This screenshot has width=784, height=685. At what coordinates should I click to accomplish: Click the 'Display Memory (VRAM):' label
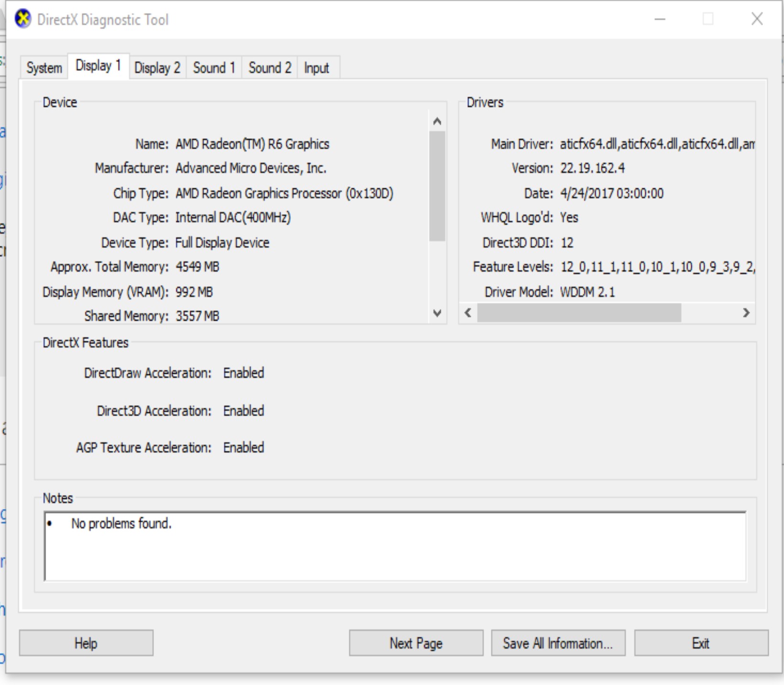pos(106,292)
